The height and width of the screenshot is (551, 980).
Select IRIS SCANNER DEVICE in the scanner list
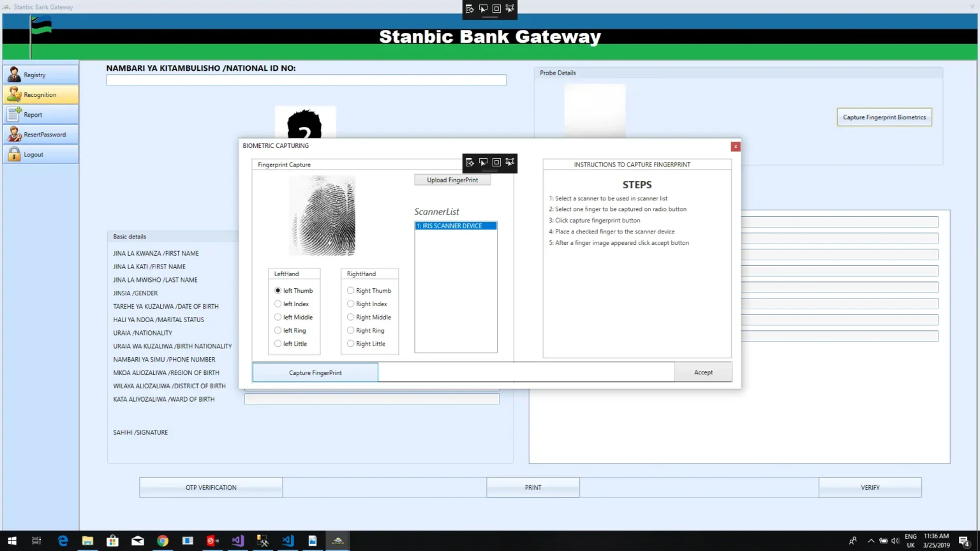coord(456,226)
